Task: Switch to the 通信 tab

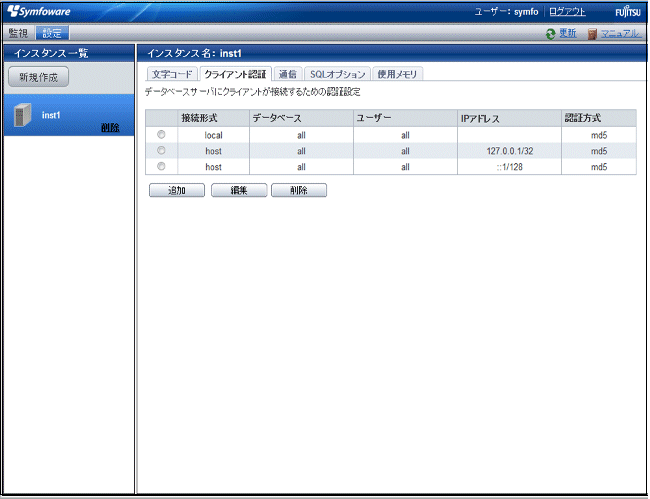Action: tap(287, 74)
